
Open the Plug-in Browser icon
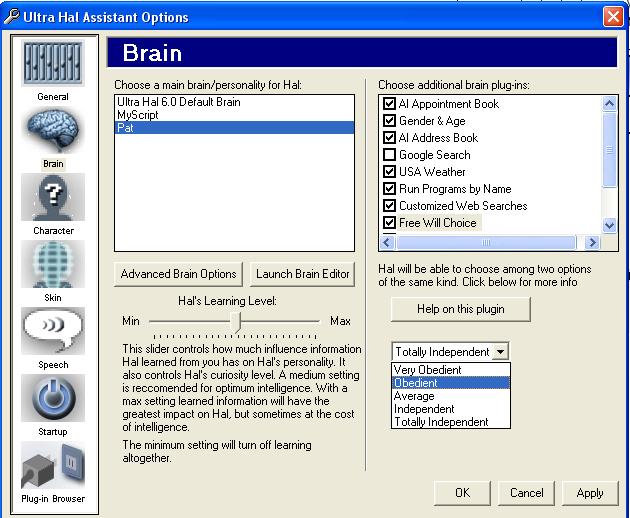(53, 465)
